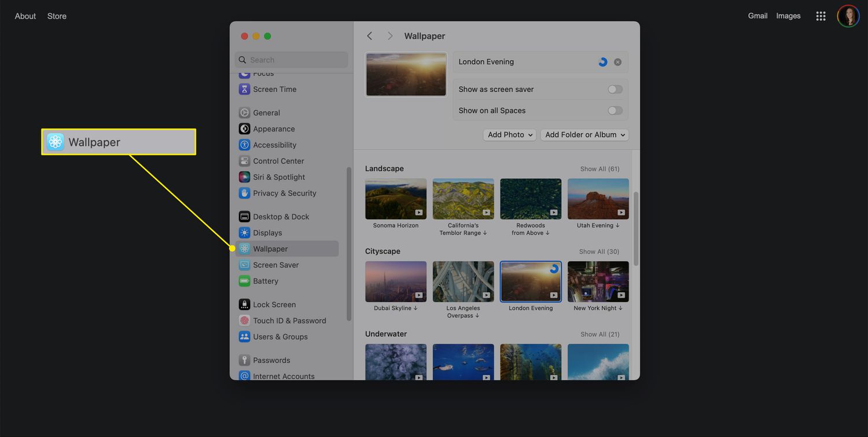Click the Touch ID & Password fingerprint icon

pos(244,321)
